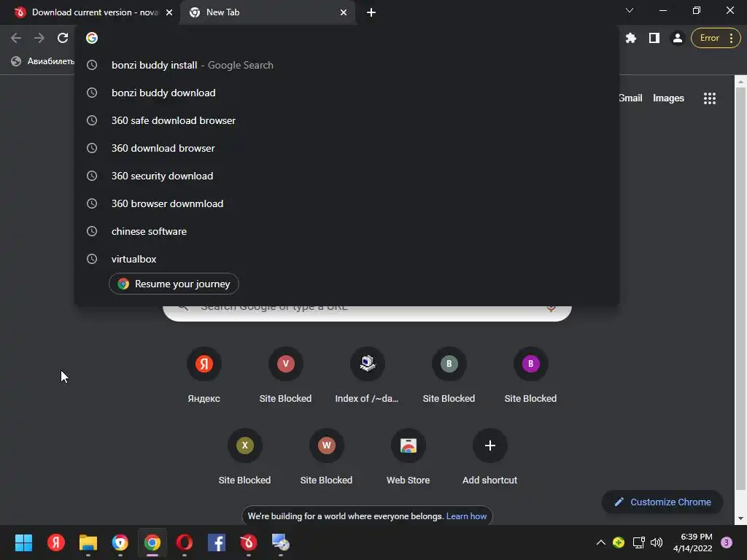Open the Gmail link
Screen dimensions: 747x560
pyautogui.click(x=631, y=98)
